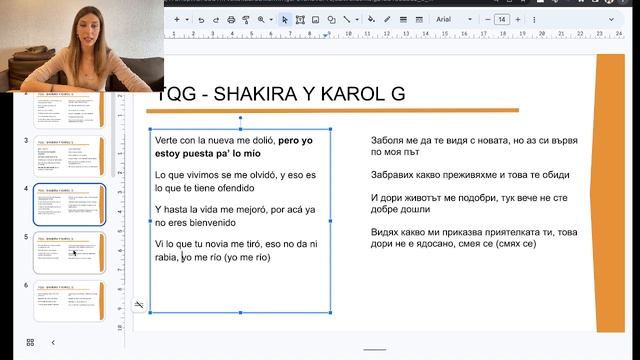Decrease font size with minus button
This screenshot has width=640, height=360.
(488, 20)
